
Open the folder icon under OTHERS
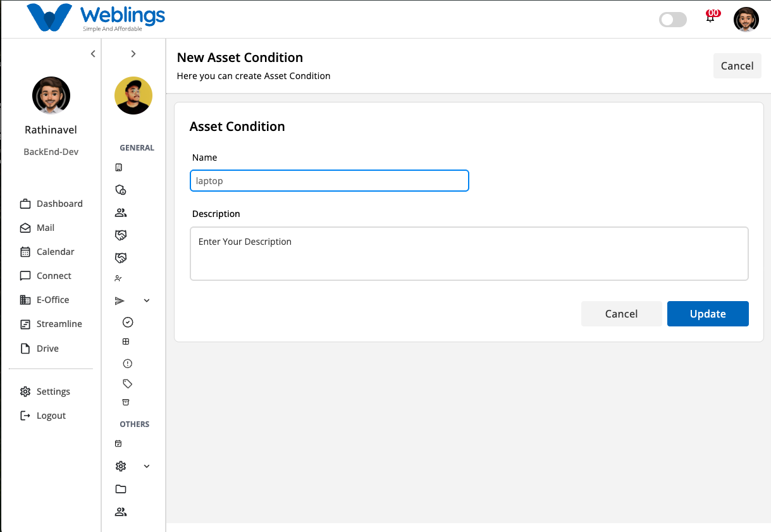tap(121, 489)
